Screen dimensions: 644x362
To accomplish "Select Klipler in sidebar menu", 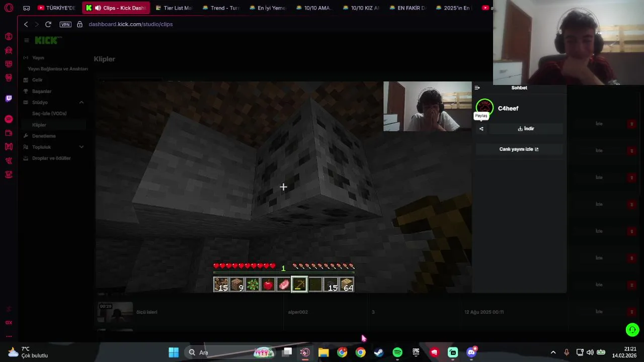I will click(x=39, y=125).
